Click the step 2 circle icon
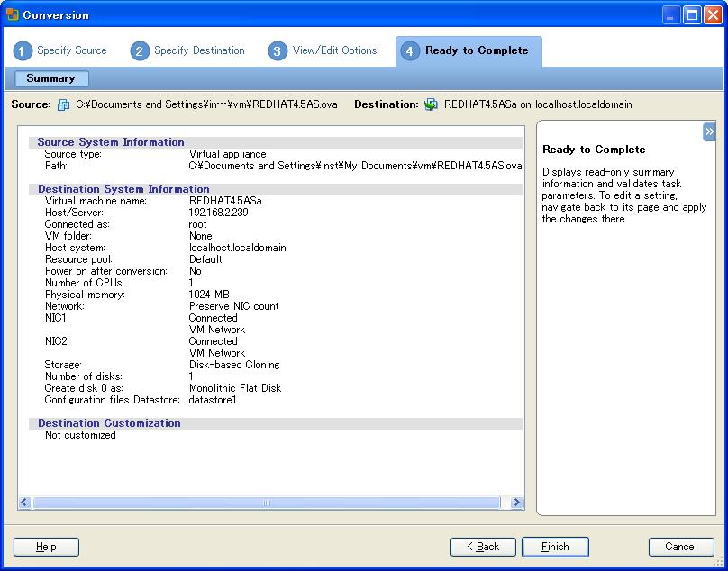 (140, 50)
